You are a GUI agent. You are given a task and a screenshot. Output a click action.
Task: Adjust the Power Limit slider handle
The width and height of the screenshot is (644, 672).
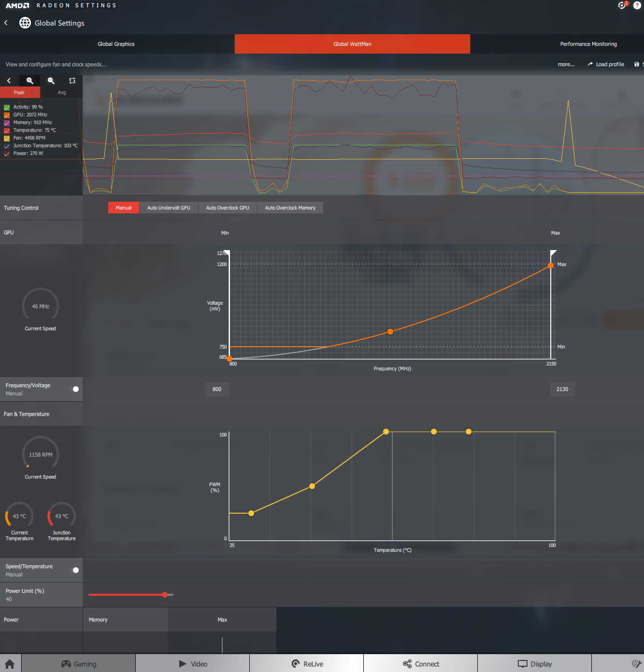(165, 595)
